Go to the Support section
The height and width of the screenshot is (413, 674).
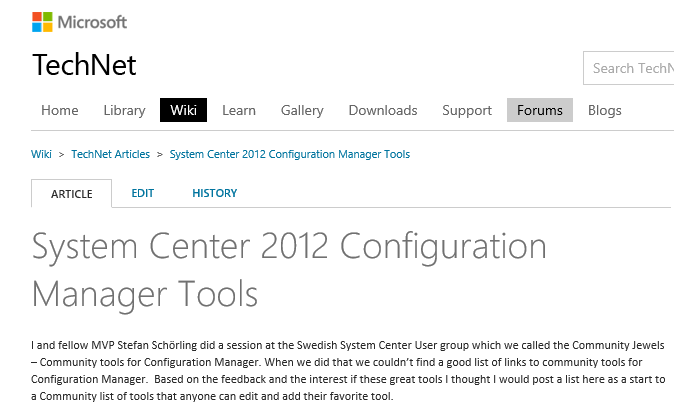click(x=467, y=110)
